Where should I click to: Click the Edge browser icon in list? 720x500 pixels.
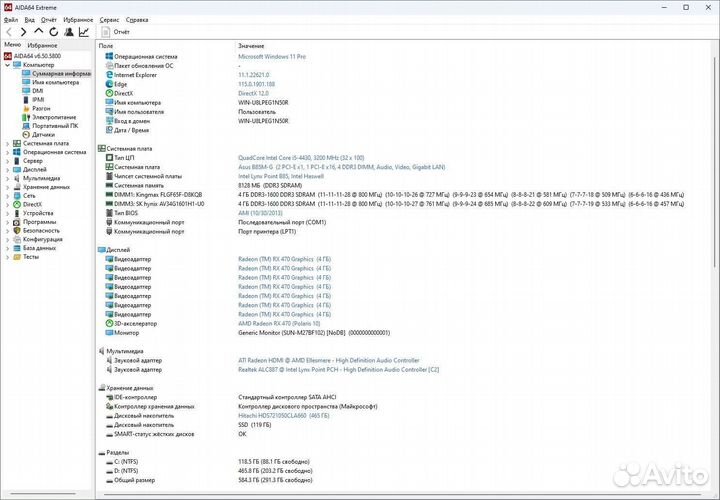tap(109, 84)
